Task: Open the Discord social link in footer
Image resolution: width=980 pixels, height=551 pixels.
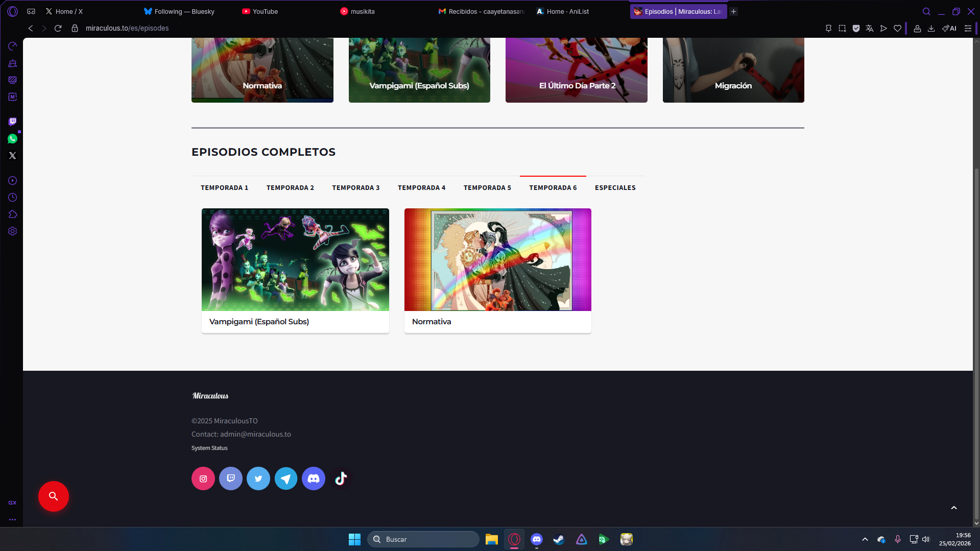Action: coord(313,478)
